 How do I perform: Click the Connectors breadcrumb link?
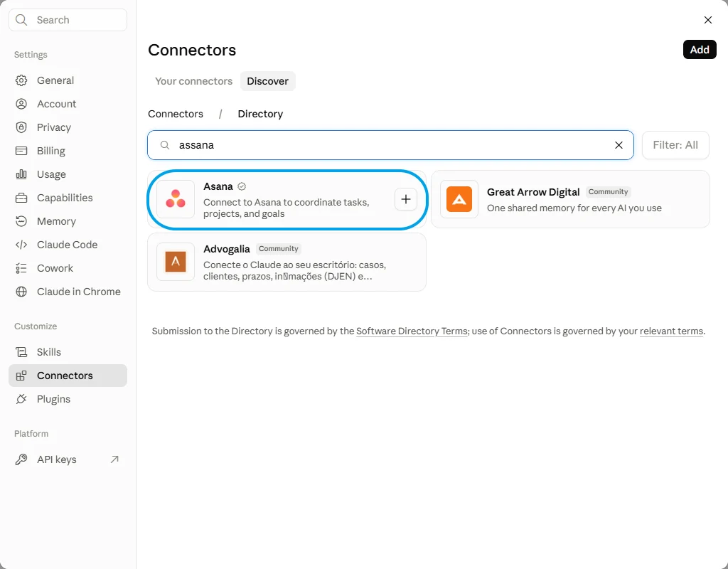coord(176,114)
